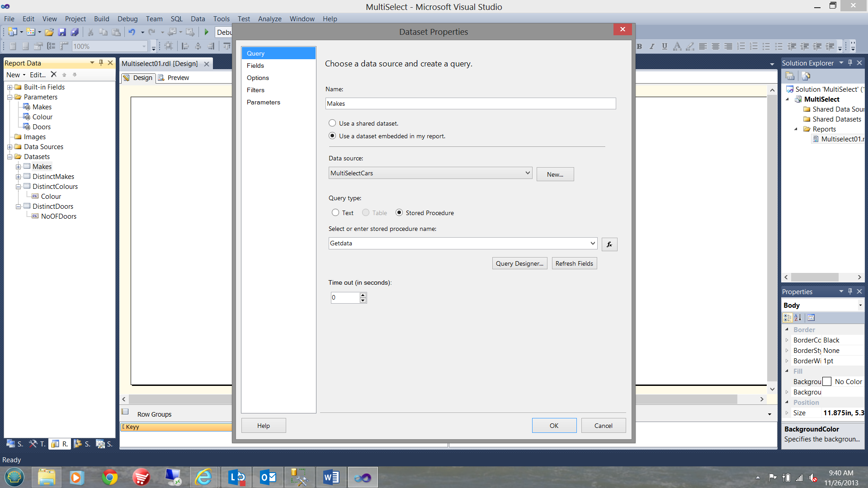Image resolution: width=868 pixels, height=488 pixels.
Task: Open the Filters page
Action: 255,90
